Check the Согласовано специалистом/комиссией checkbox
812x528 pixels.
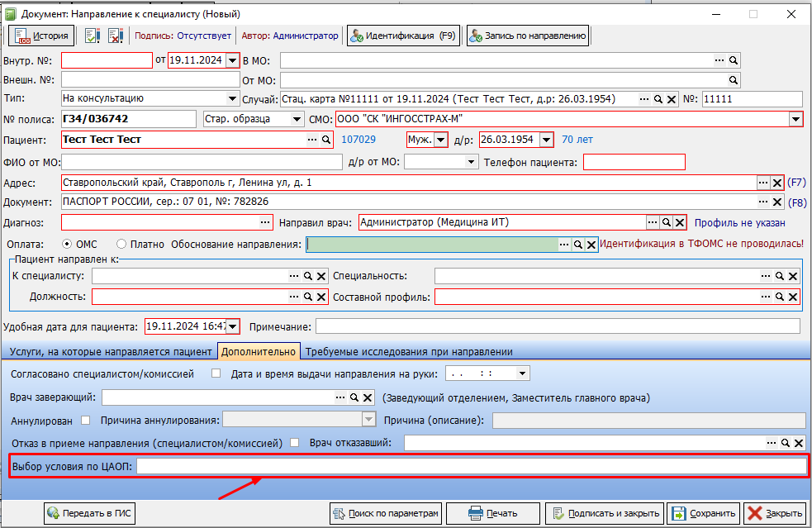(x=216, y=373)
